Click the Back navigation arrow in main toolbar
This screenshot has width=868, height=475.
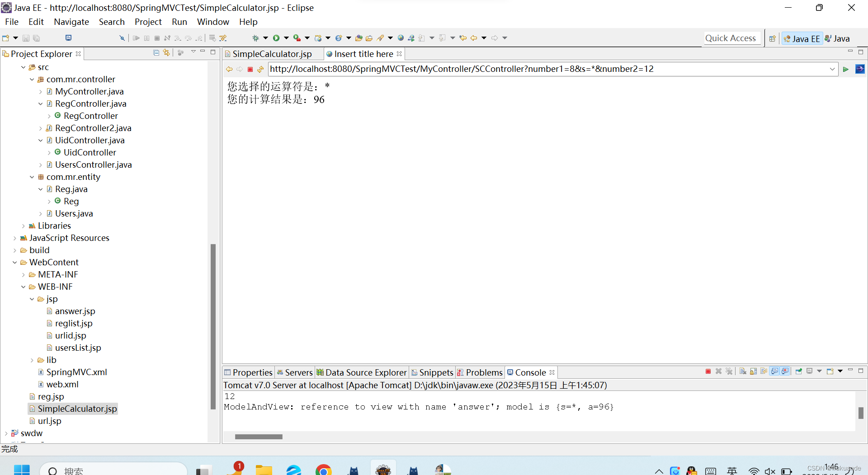474,38
